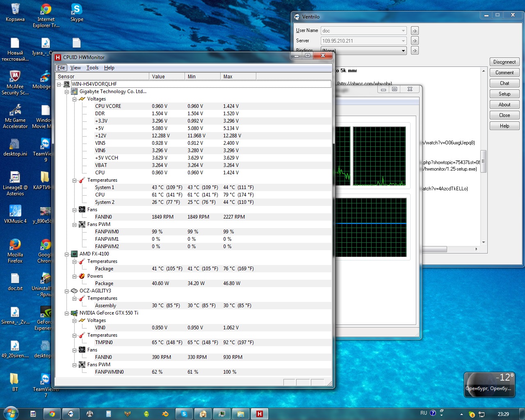
Task: Select the desktop.ini file icon
Action: coord(15,147)
